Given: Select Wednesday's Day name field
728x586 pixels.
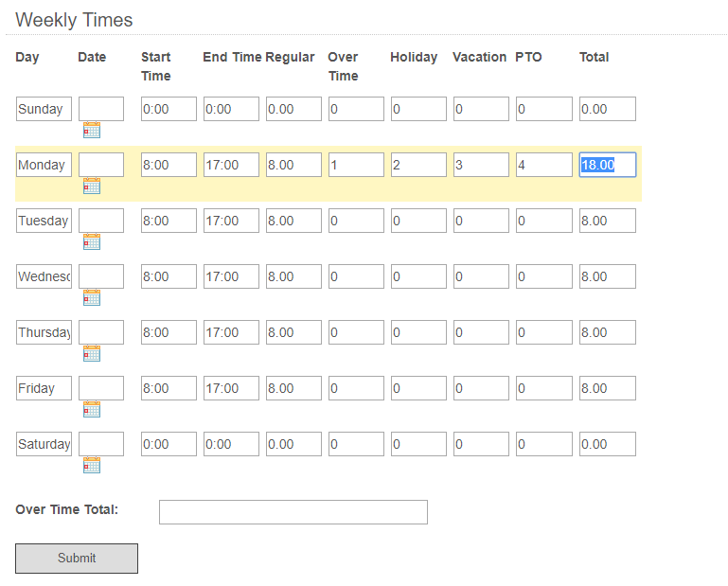Looking at the screenshot, I should (44, 276).
